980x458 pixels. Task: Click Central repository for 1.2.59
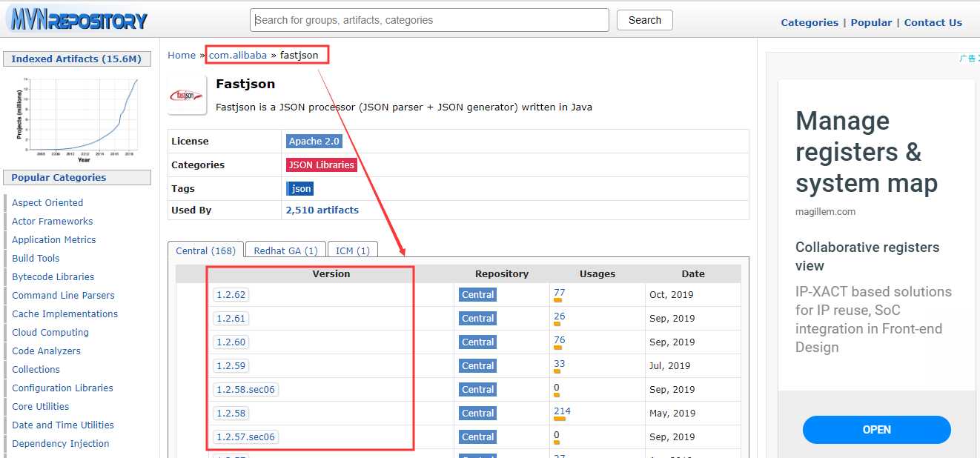click(477, 365)
